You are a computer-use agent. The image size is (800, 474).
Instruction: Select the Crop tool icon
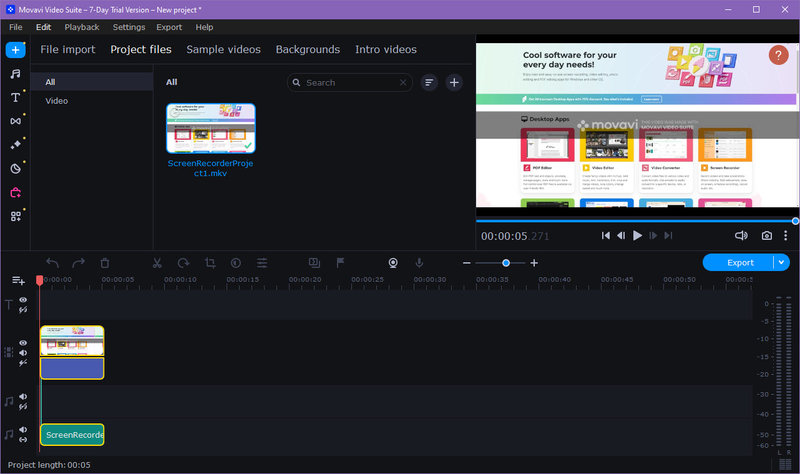point(210,263)
